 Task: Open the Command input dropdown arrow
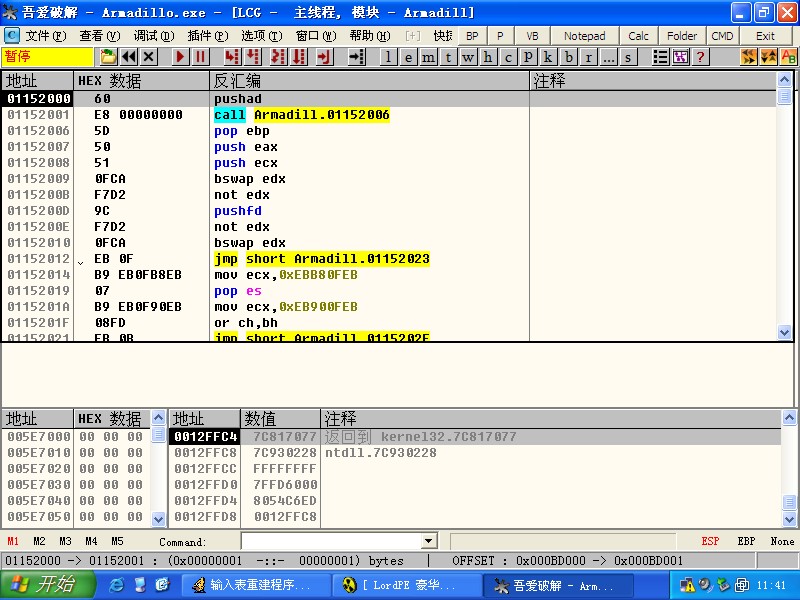tap(429, 541)
